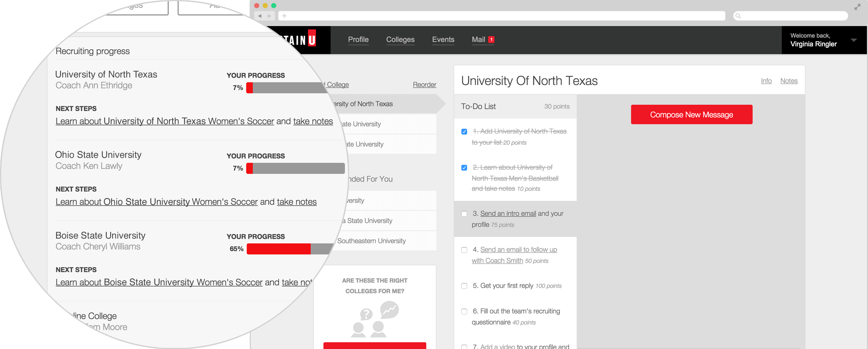This screenshot has width=868, height=349.
Task: Click the fullscreen expand arrows icon
Action: 857,7
